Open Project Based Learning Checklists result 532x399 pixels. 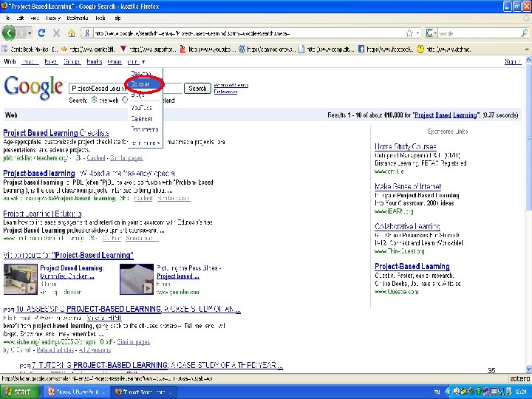[x=56, y=133]
